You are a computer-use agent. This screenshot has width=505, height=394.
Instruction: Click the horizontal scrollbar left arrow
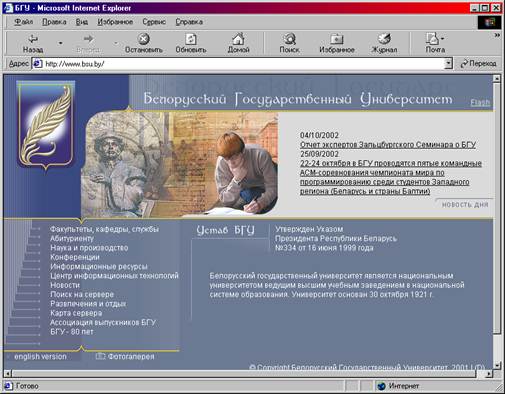point(7,374)
